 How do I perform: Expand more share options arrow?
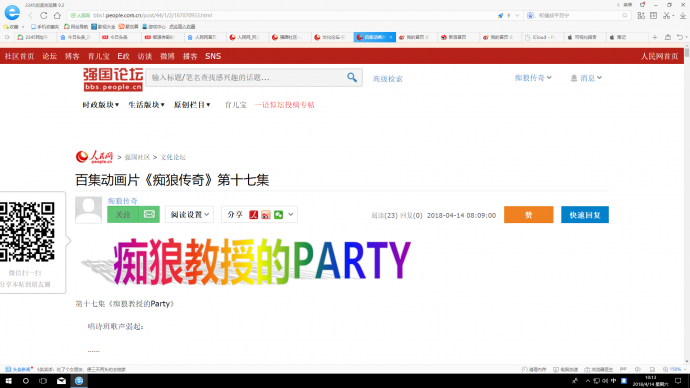pos(290,215)
